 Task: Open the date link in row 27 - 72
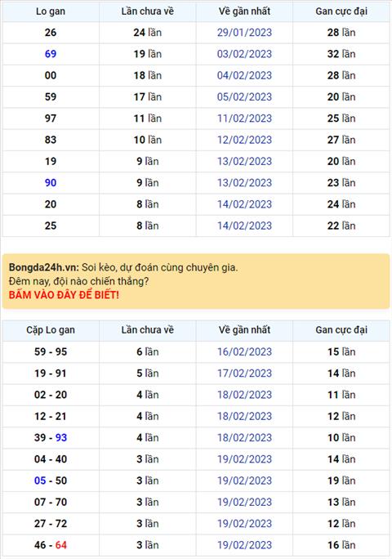coord(244,523)
